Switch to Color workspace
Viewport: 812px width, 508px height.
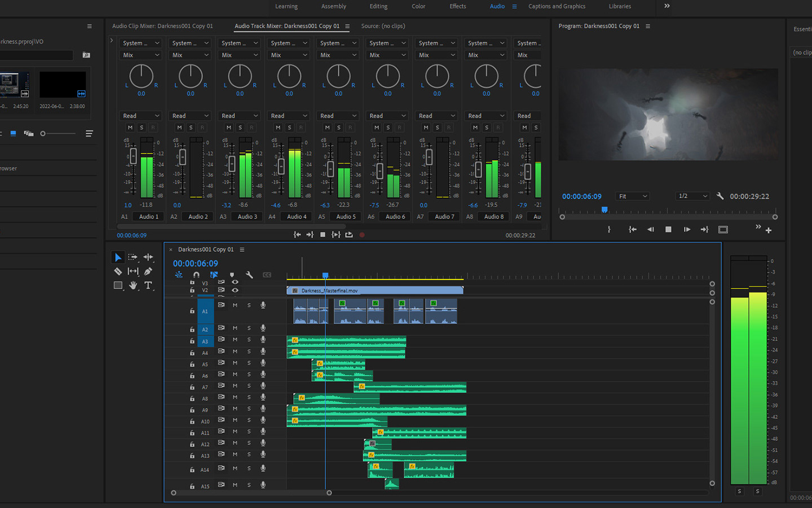tap(418, 6)
